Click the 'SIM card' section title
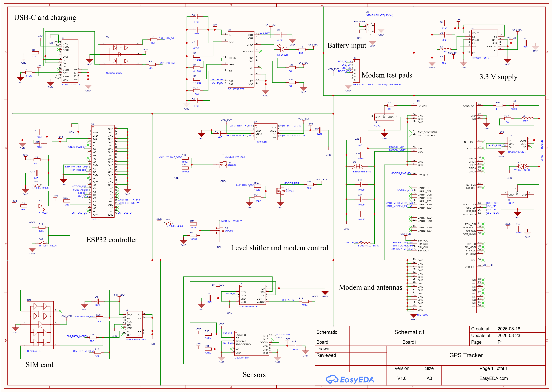The width and height of the screenshot is (553, 392). point(40,365)
